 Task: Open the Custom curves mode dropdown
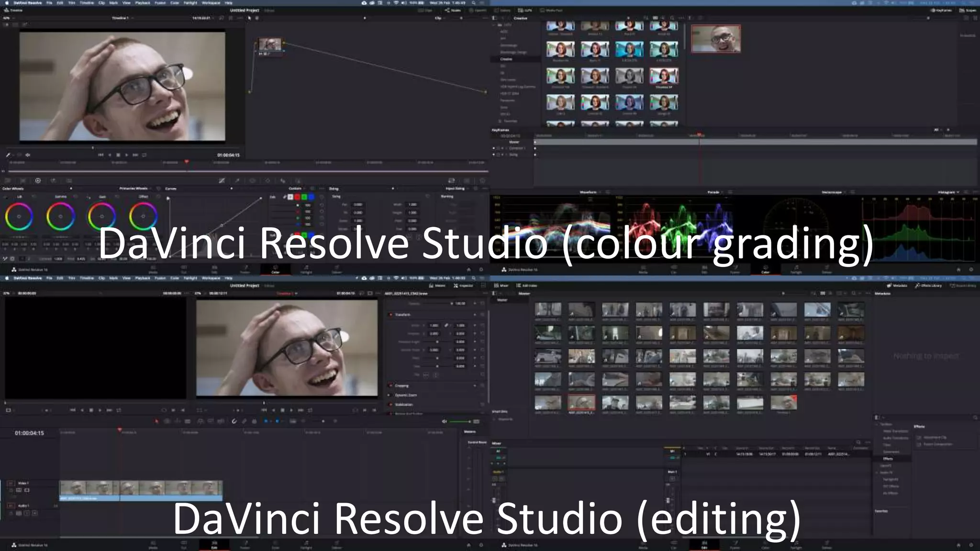pyautogui.click(x=297, y=188)
